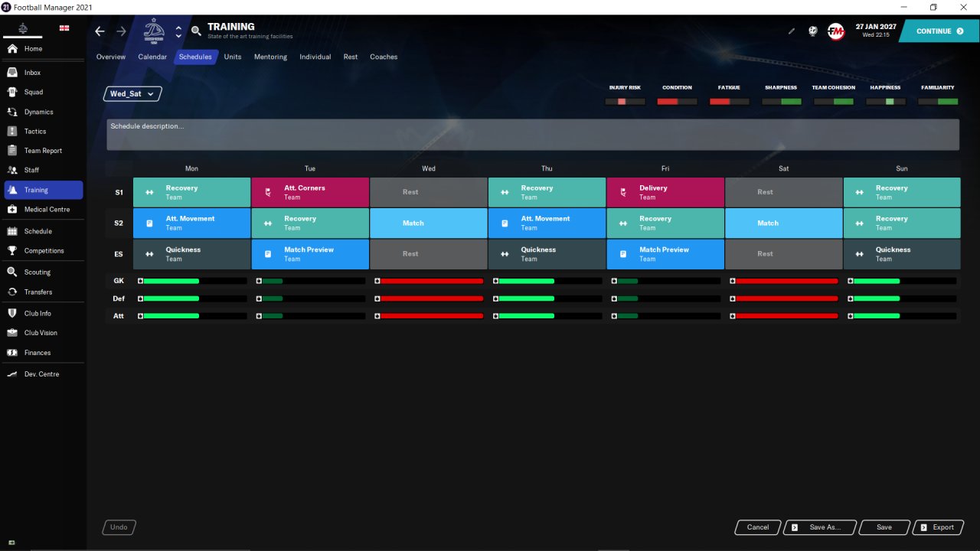Click the England flag in sidebar top

pos(64,28)
